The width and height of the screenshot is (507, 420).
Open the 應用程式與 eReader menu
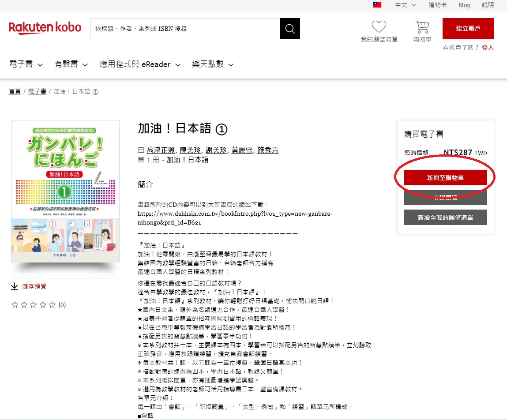(140, 64)
